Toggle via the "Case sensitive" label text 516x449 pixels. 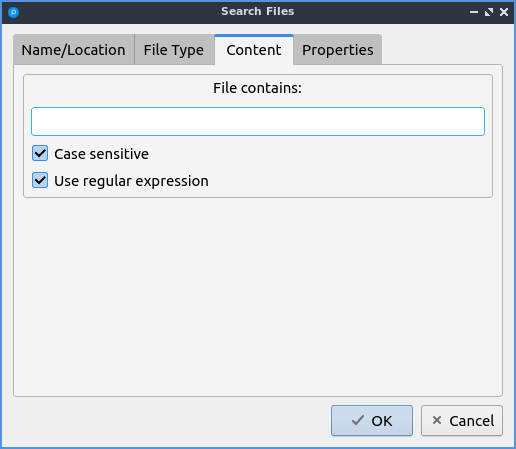click(101, 154)
